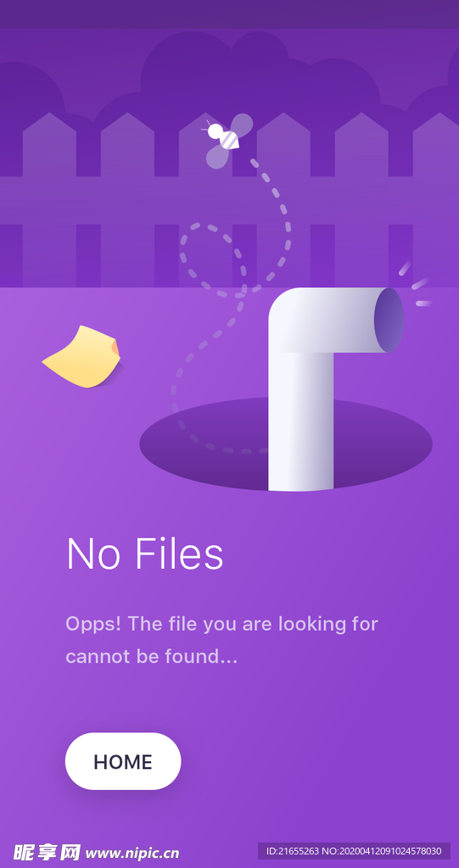Click the 昵享网 logo watermark
459x868 pixels.
[47, 852]
